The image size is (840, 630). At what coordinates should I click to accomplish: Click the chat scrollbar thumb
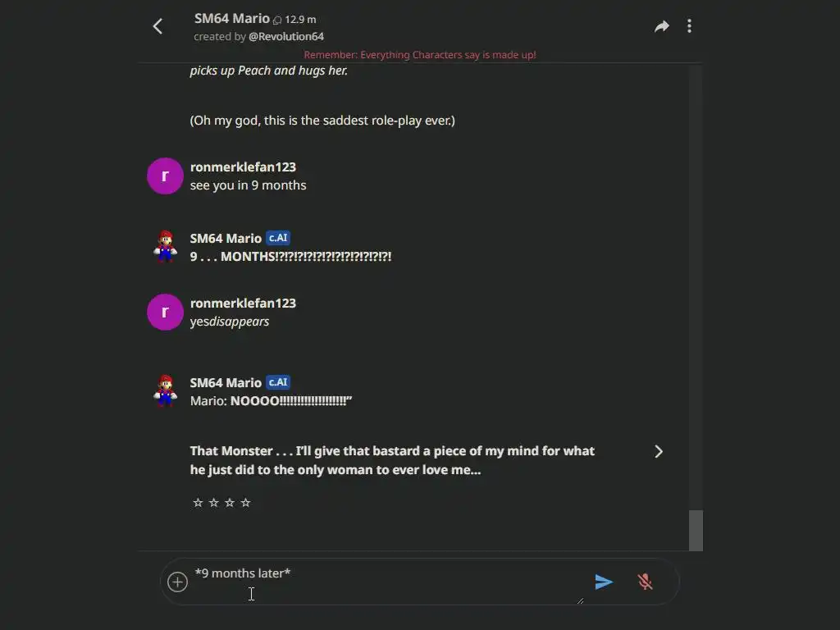[696, 530]
